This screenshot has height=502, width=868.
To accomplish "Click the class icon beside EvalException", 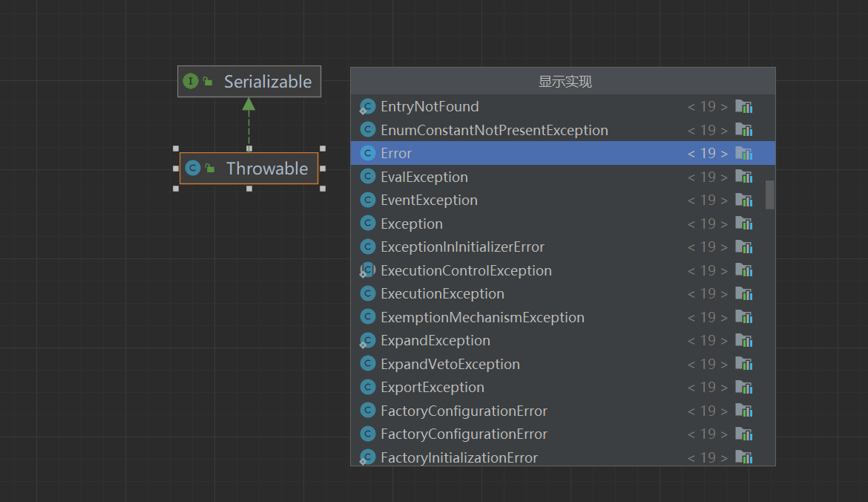I will click(x=368, y=176).
